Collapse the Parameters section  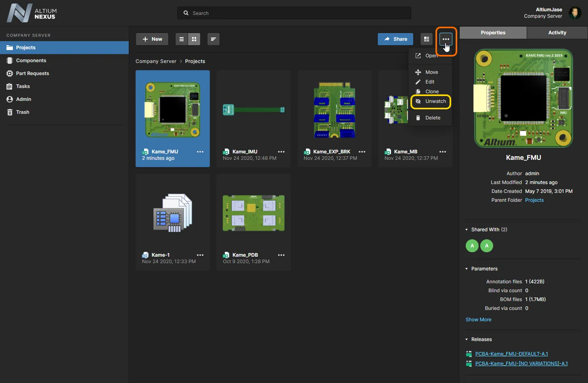point(467,269)
